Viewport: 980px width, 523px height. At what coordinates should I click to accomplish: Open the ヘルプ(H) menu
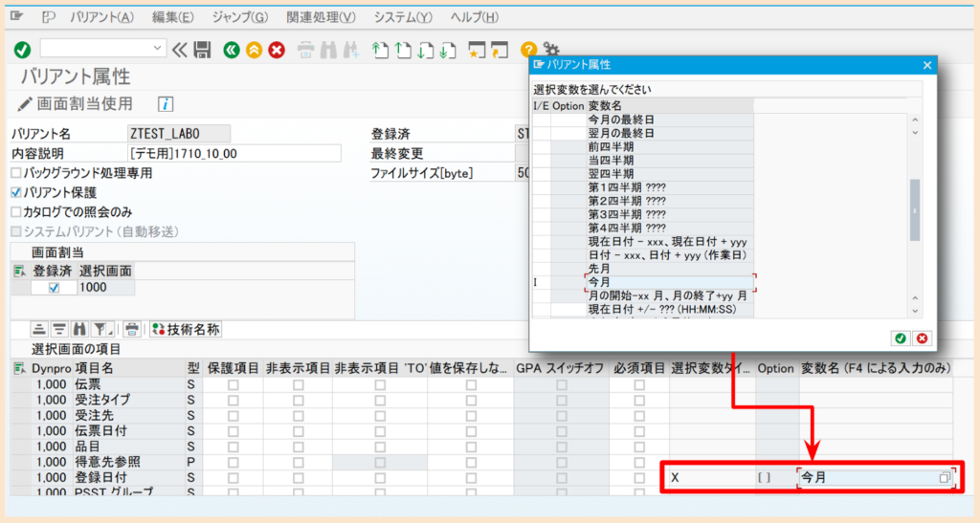point(475,17)
